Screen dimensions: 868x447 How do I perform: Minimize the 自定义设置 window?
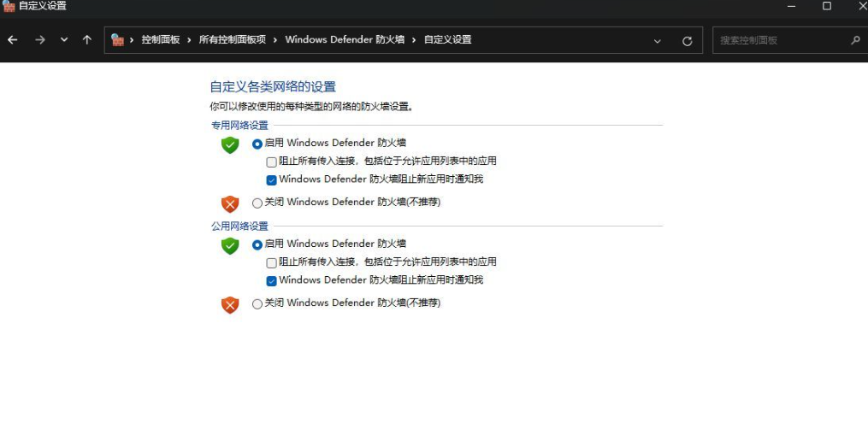click(792, 6)
